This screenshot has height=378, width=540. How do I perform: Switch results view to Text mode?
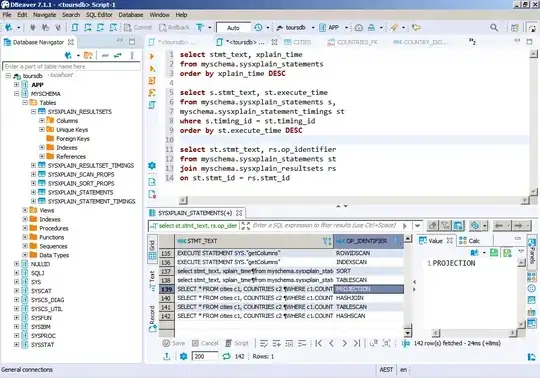coord(152,281)
